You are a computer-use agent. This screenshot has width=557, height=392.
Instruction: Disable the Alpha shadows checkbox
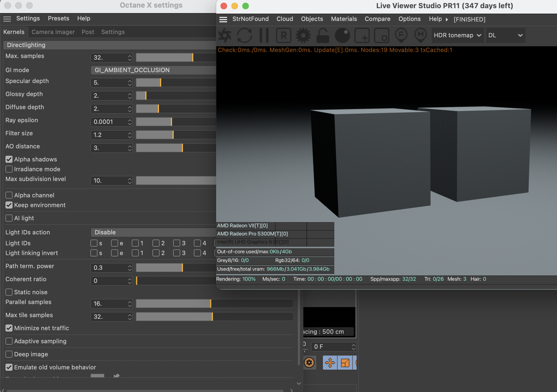pyautogui.click(x=9, y=159)
